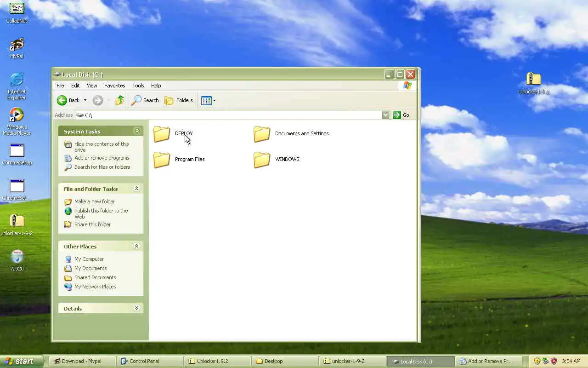The image size is (588, 368).
Task: Click the taskbar clock 3:54 AM
Action: tap(571, 361)
